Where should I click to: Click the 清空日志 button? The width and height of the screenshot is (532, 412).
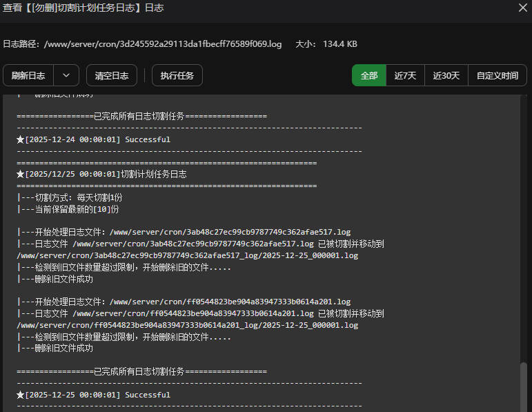tap(112, 75)
